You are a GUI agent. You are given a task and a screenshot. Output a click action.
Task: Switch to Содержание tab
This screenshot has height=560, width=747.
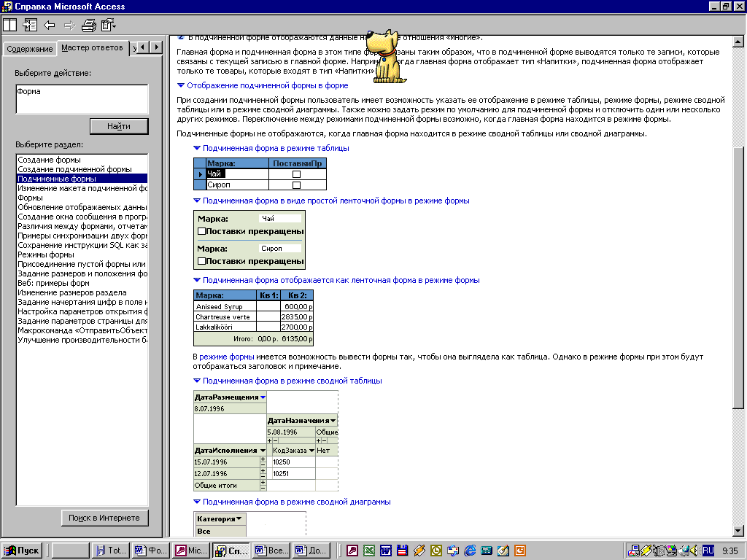[29, 49]
